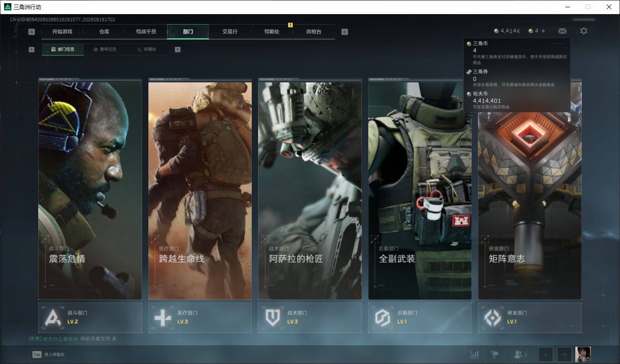Click the 研发部门 LV.1 button
Viewport: 620px width, 364px height.
(530, 318)
